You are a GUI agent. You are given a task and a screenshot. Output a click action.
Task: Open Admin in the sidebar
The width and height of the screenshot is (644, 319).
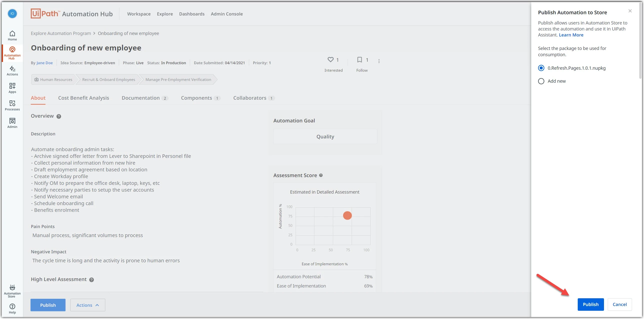(x=12, y=123)
